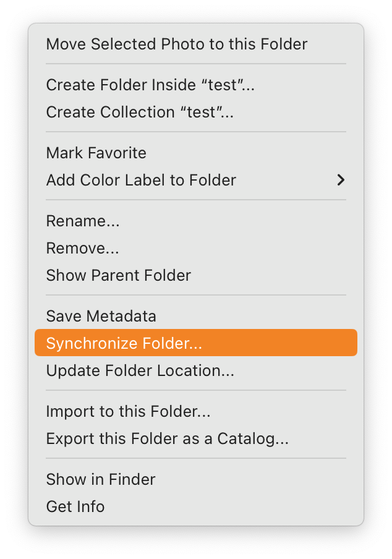Choose Import to this Folder...

click(128, 412)
